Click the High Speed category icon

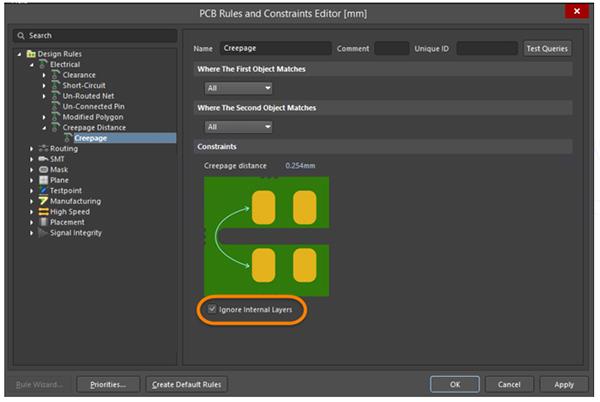click(x=43, y=212)
